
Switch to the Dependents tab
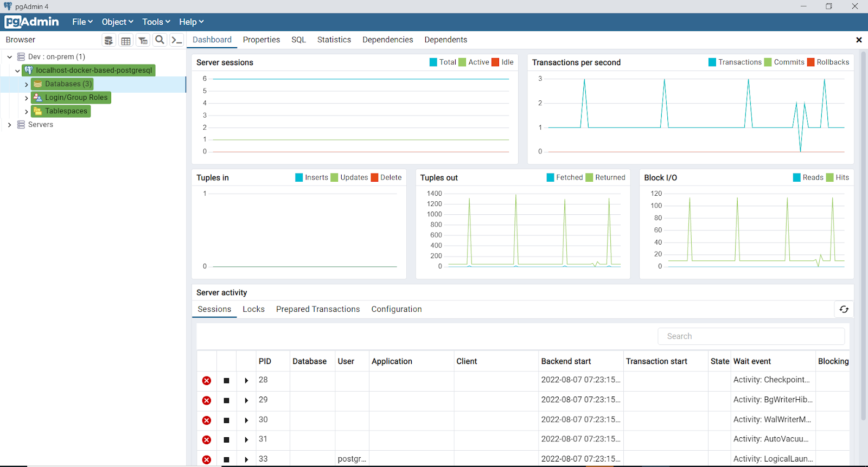446,40
